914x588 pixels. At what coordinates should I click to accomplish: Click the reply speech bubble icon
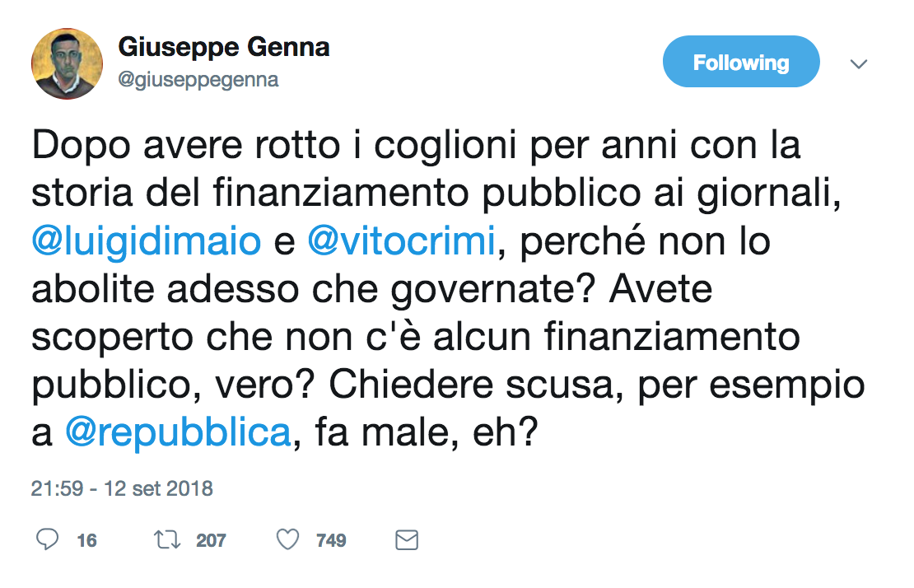point(49,540)
